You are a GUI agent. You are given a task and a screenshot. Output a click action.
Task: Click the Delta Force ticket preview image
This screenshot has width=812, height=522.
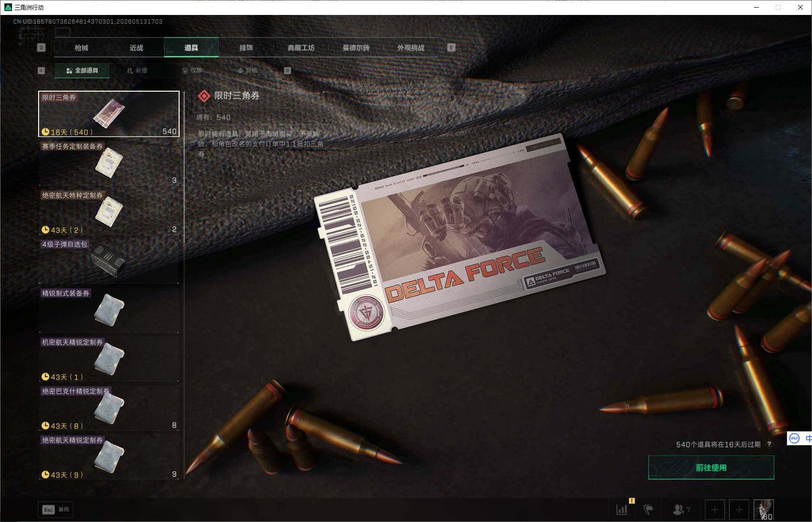[x=460, y=237]
